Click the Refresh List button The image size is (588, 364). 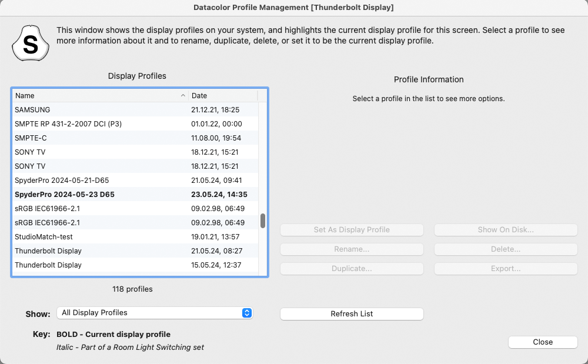click(352, 314)
